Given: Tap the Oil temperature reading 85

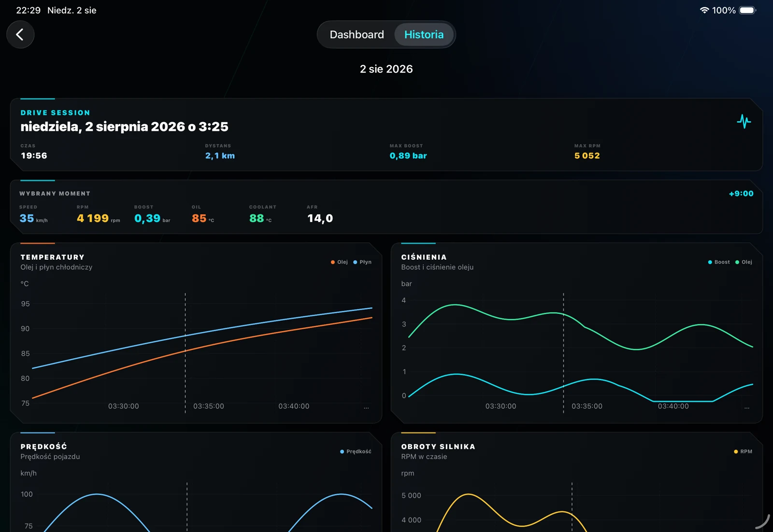Looking at the screenshot, I should pos(202,218).
